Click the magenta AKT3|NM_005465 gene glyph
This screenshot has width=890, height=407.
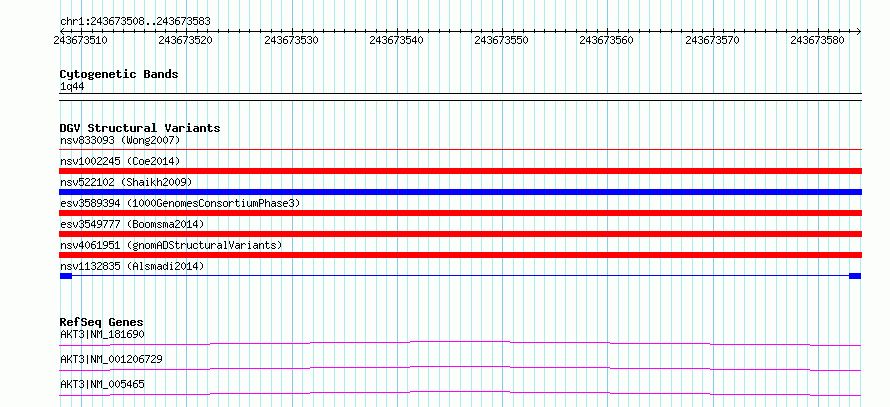click(x=461, y=393)
